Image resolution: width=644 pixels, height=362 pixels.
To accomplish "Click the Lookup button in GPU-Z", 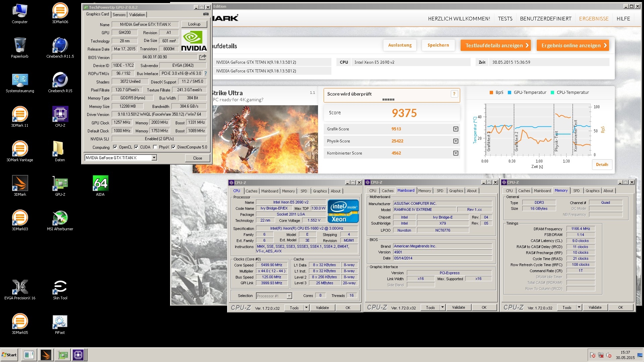I will 194,24.
